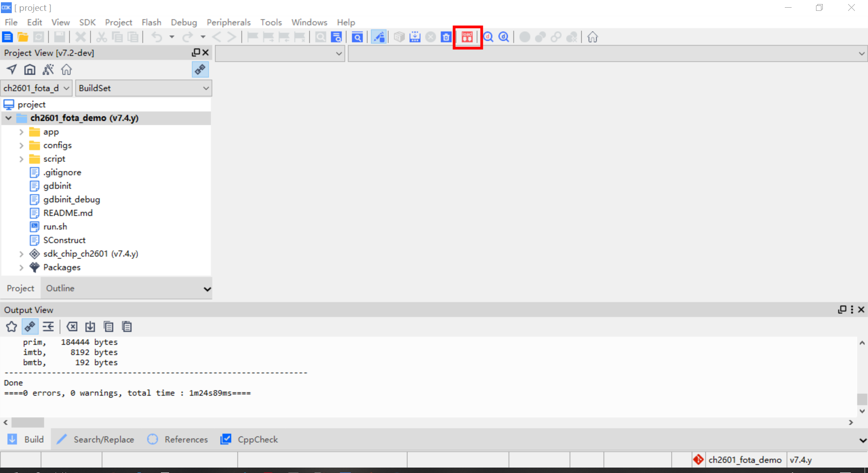The height and width of the screenshot is (473, 868).
Task: Expand the configs folder
Action: (21, 146)
